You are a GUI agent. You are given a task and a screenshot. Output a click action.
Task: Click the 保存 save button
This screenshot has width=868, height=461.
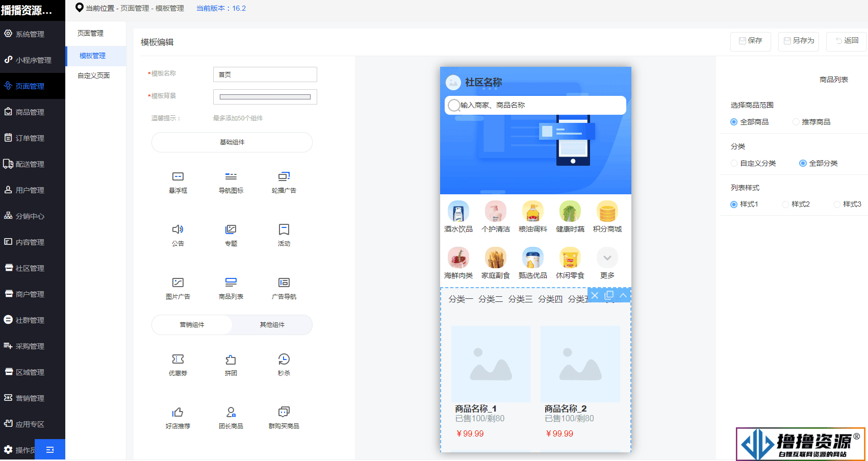[751, 41]
